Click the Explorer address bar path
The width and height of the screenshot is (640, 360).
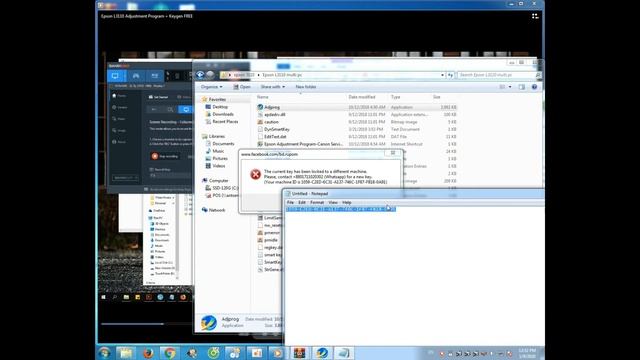pyautogui.click(x=331, y=75)
